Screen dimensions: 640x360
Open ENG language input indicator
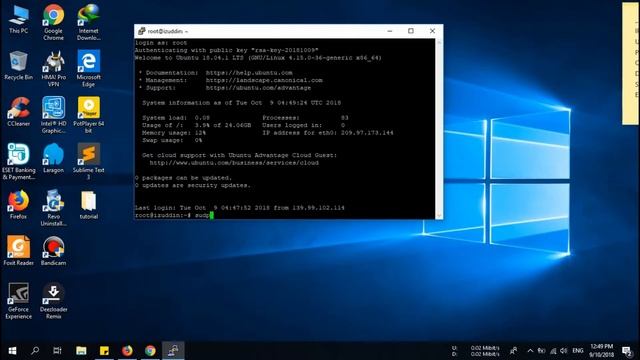click(x=578, y=351)
